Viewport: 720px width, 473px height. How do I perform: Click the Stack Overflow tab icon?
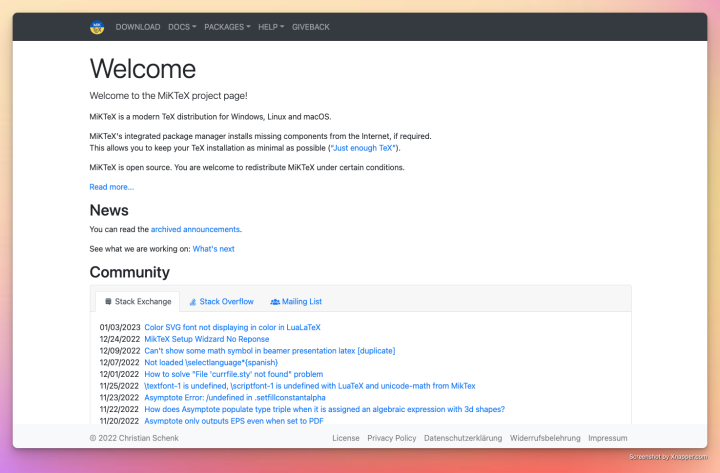click(x=193, y=302)
